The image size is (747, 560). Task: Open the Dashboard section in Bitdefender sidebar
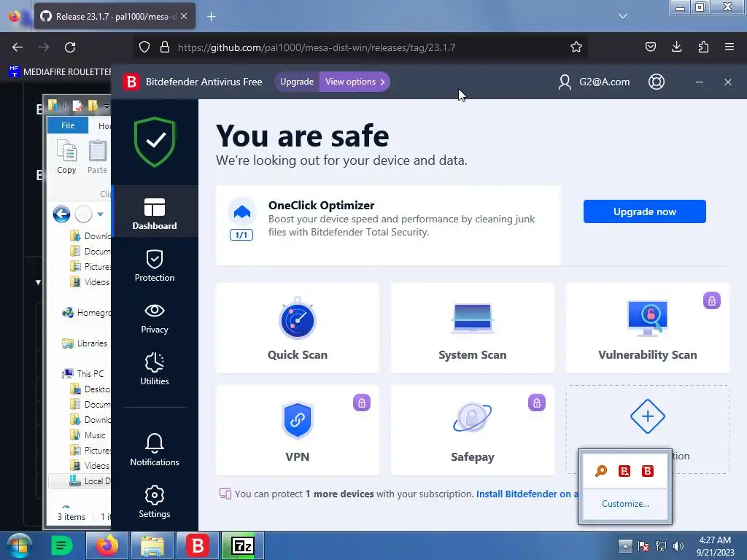tap(155, 214)
